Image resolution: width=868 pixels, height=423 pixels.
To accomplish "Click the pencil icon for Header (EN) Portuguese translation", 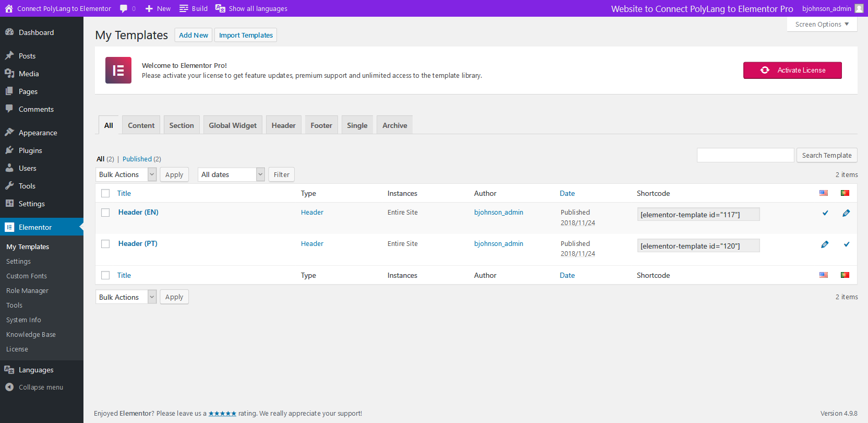I will click(x=846, y=213).
